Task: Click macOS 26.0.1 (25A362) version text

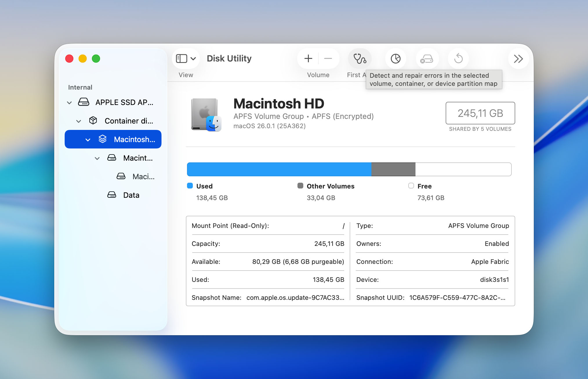Action: tap(270, 126)
